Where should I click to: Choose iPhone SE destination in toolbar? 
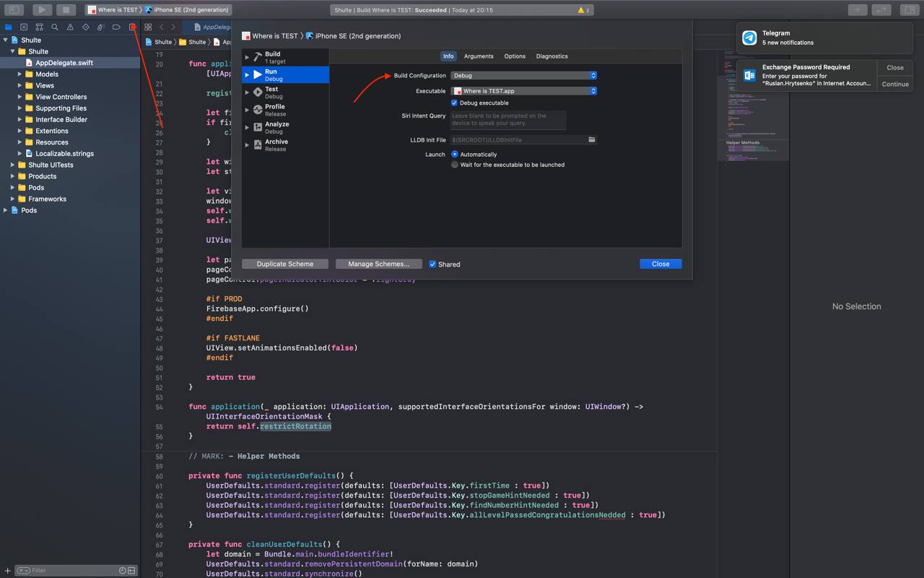(x=186, y=10)
